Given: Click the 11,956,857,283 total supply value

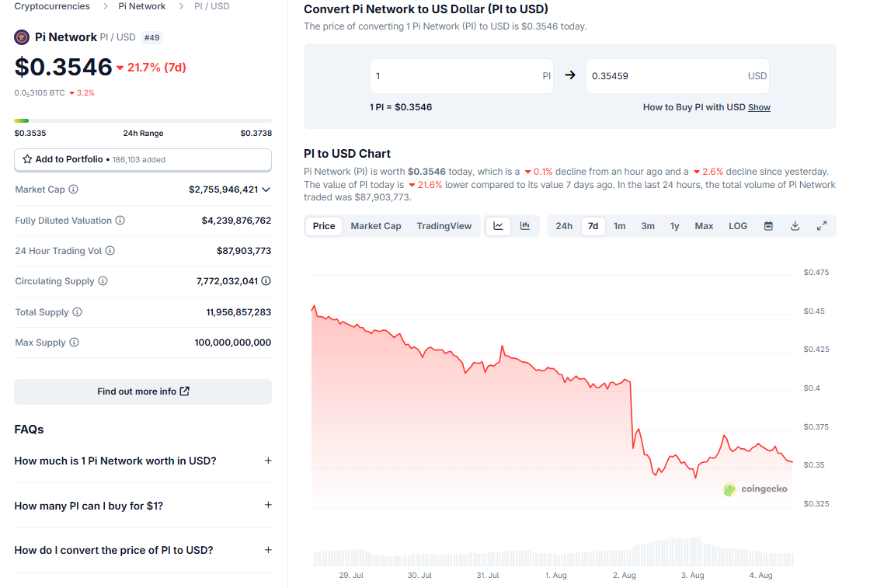Looking at the screenshot, I should pos(238,312).
